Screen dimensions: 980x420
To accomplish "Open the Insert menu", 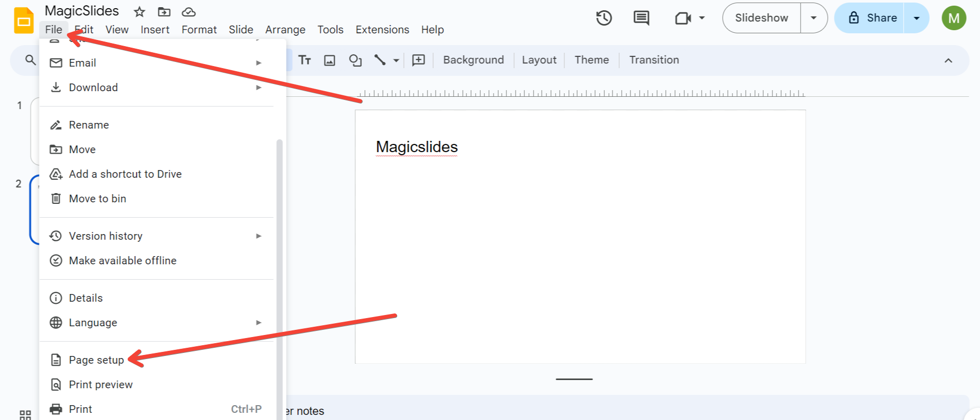I will [155, 30].
